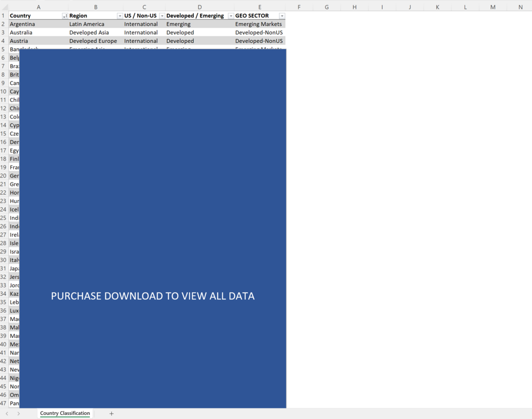Select row 10 header

click(4, 92)
